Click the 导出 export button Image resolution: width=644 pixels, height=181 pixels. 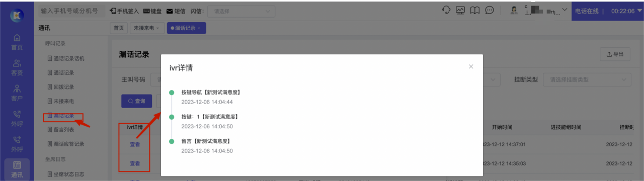tap(615, 54)
